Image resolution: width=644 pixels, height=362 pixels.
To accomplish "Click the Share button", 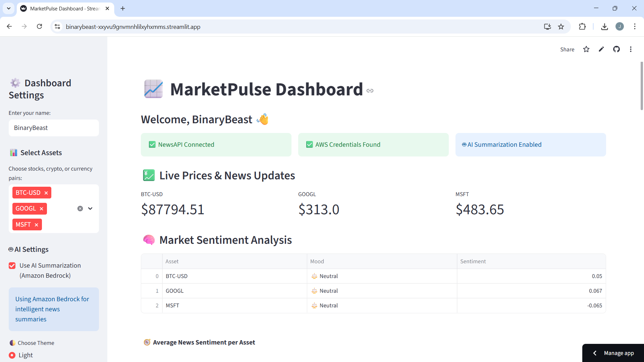I will pyautogui.click(x=567, y=49).
